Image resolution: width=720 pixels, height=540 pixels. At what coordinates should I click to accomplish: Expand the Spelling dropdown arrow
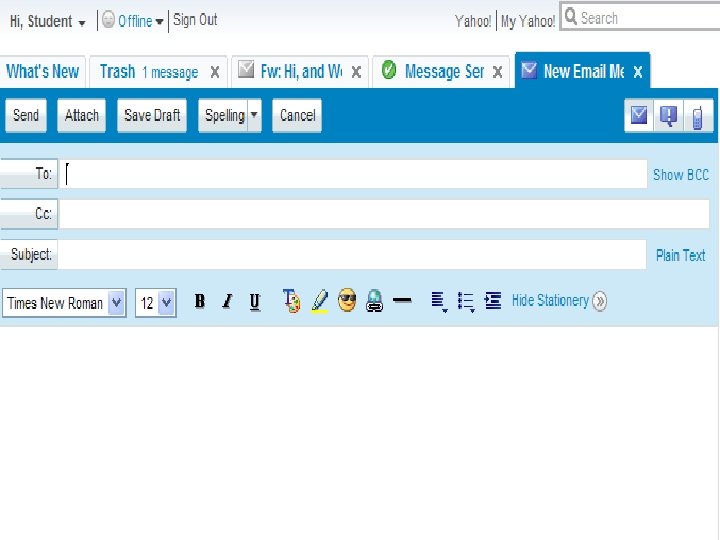point(254,115)
